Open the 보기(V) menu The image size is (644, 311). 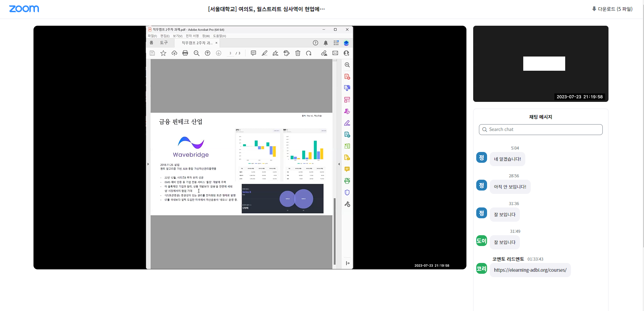click(x=178, y=36)
